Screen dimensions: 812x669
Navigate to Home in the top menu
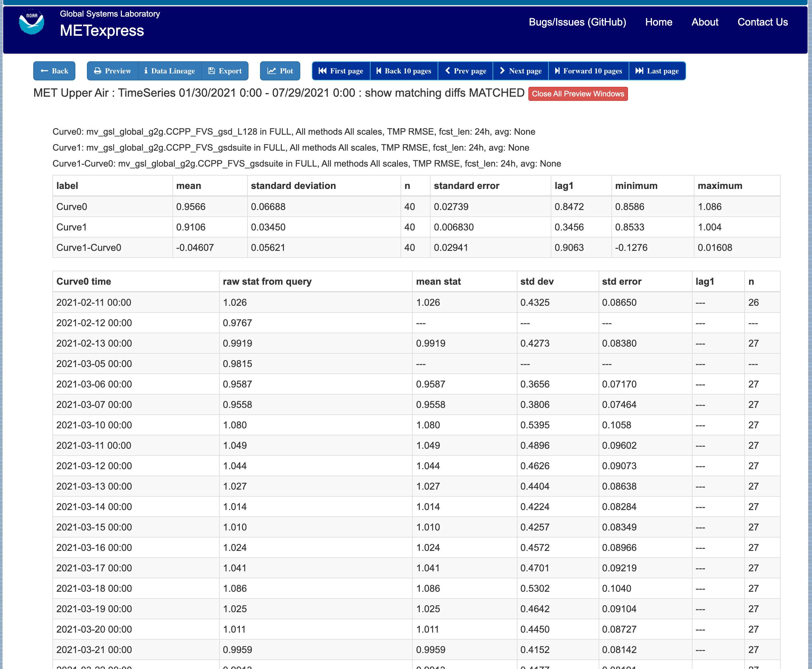pos(659,22)
